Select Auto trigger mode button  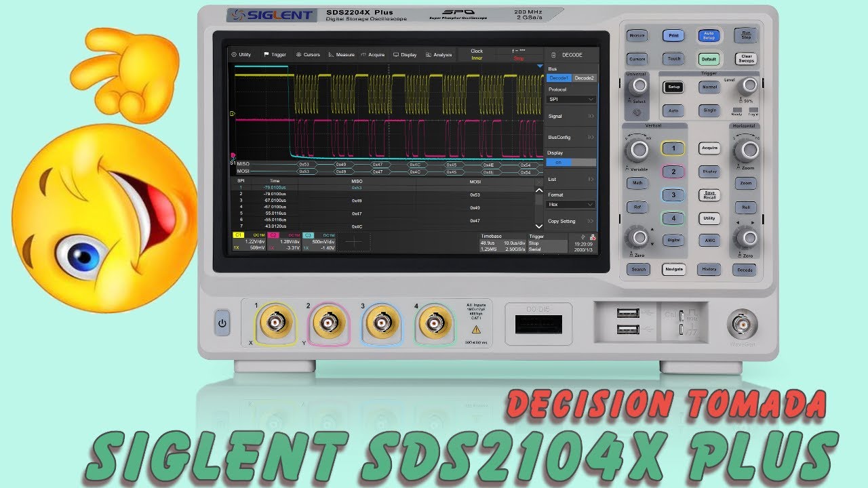point(673,110)
